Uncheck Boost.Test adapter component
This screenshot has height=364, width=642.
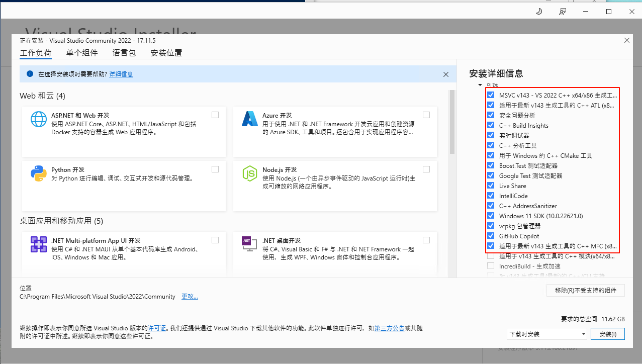pos(491,165)
